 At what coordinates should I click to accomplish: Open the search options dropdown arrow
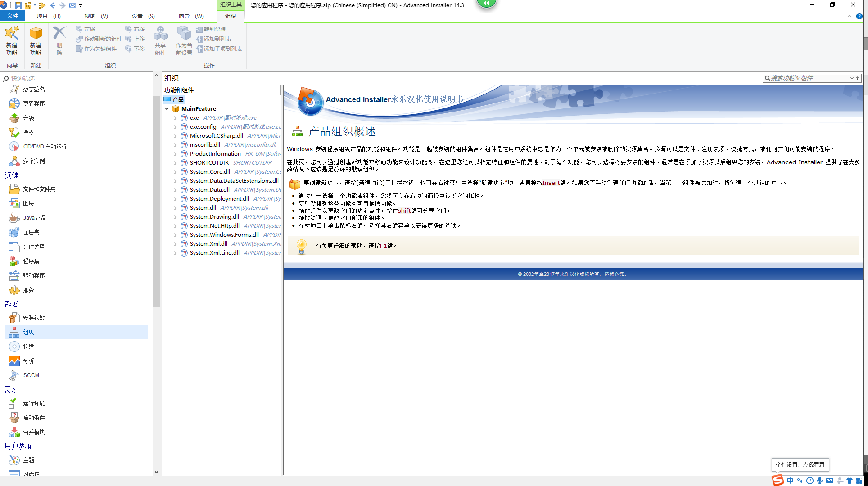[852, 78]
